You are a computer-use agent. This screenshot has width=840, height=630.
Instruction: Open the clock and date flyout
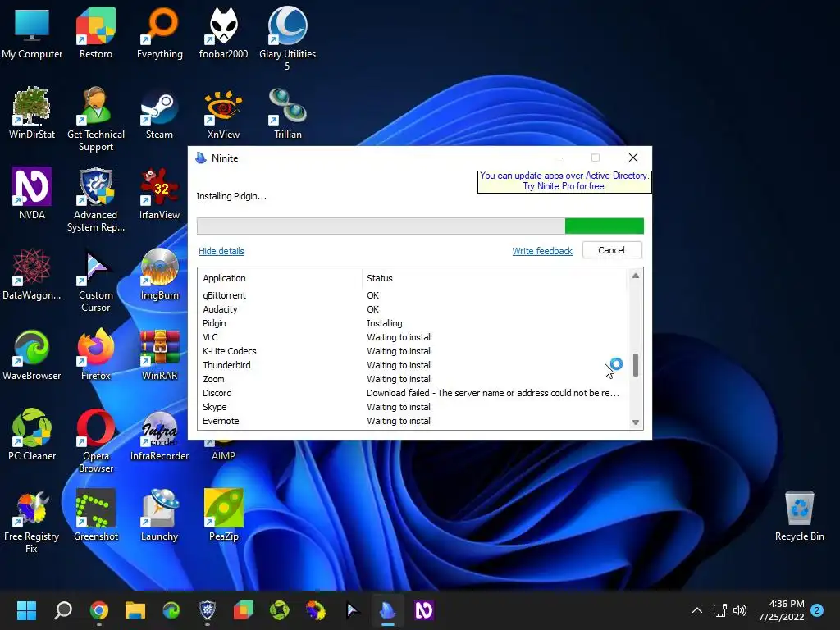tap(782, 610)
